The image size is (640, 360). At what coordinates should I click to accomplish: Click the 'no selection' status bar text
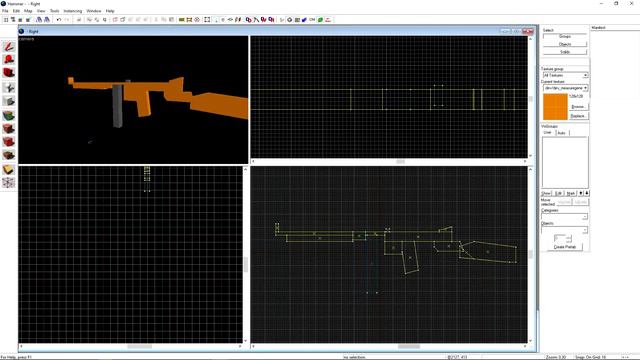[x=354, y=357]
